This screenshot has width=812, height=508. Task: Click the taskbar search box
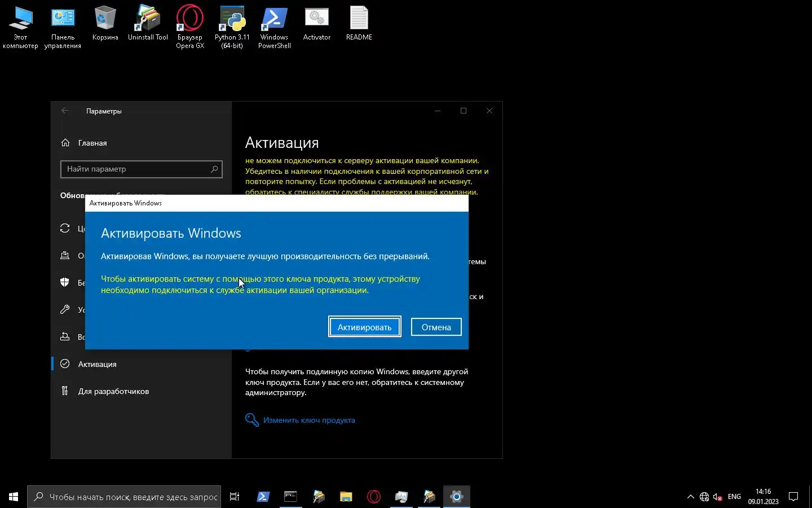click(124, 497)
